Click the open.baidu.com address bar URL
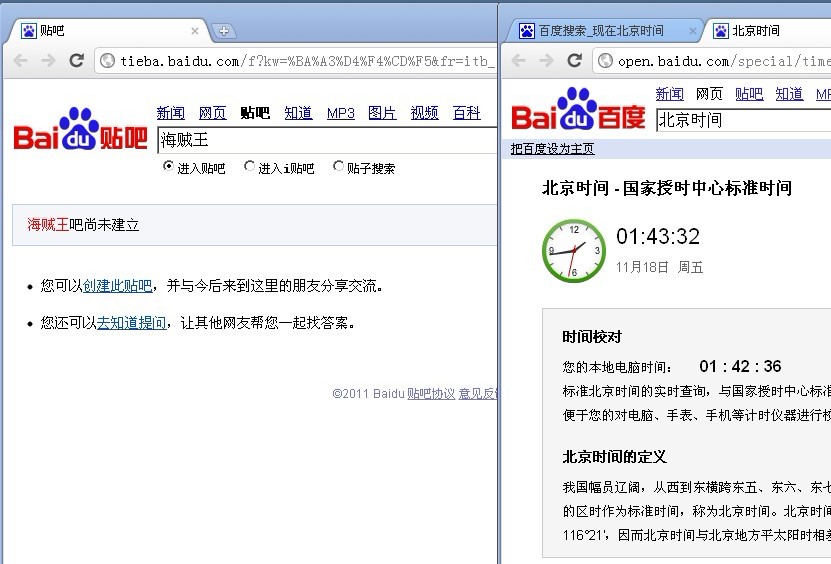This screenshot has width=831, height=564. [x=724, y=61]
